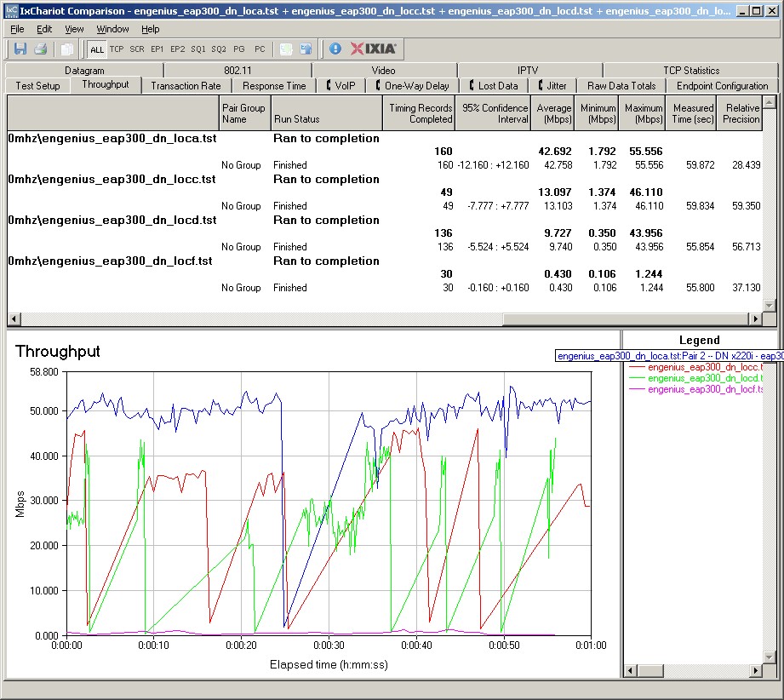The height and width of the screenshot is (700, 784).
Task: Click the blue info circle icon
Action: click(x=335, y=49)
